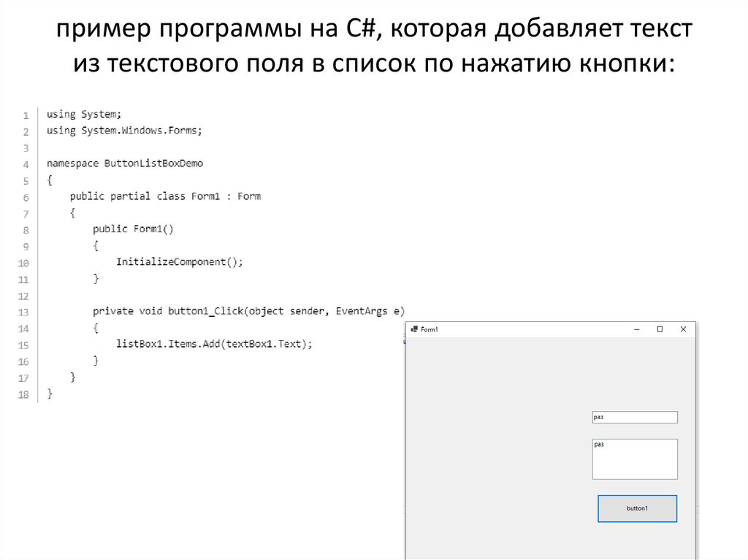Click the slide title starting with 'пример программы на C#'
The height and width of the screenshot is (560, 748).
[374, 46]
